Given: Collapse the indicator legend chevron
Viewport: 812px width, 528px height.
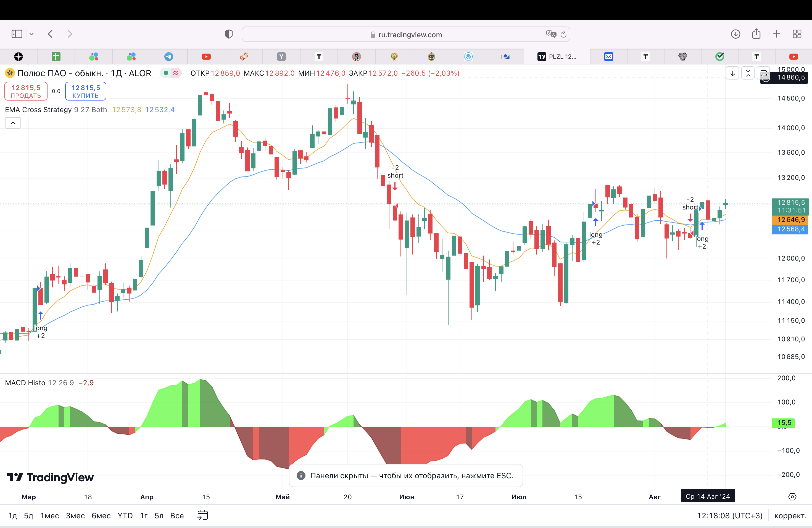Looking at the screenshot, I should coord(13,123).
